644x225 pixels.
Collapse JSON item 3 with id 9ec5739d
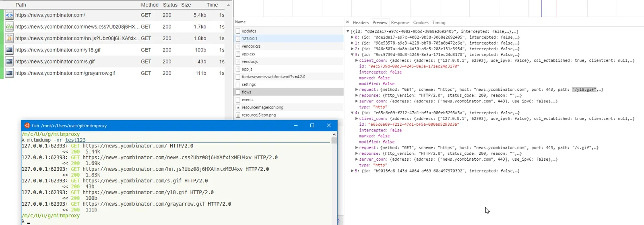click(352, 55)
